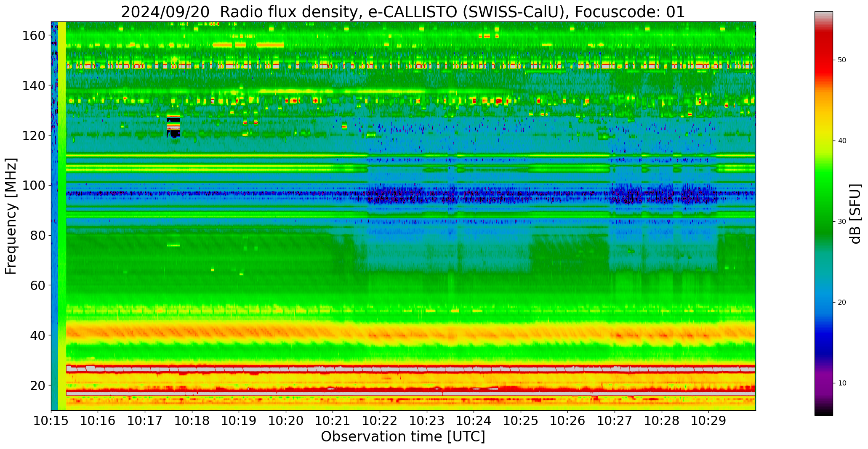Click the colorbar tick label 20
The image size is (868, 449).
(x=841, y=303)
